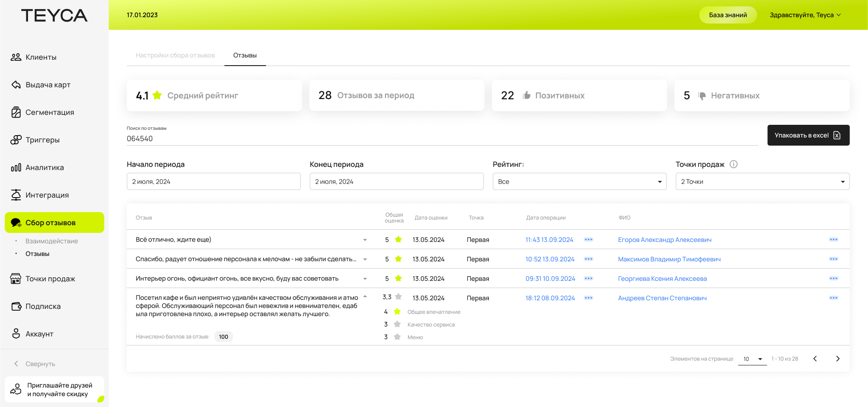The height and width of the screenshot is (407, 868).
Task: Go to the next page of reviews
Action: pos(837,359)
